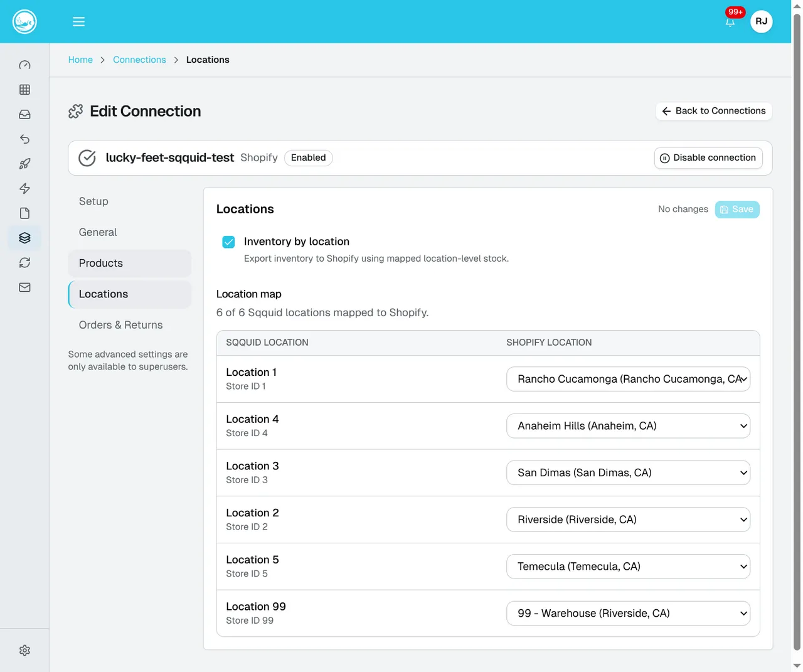Follow the Home breadcrumb link
This screenshot has height=672, width=803.
[x=80, y=60]
